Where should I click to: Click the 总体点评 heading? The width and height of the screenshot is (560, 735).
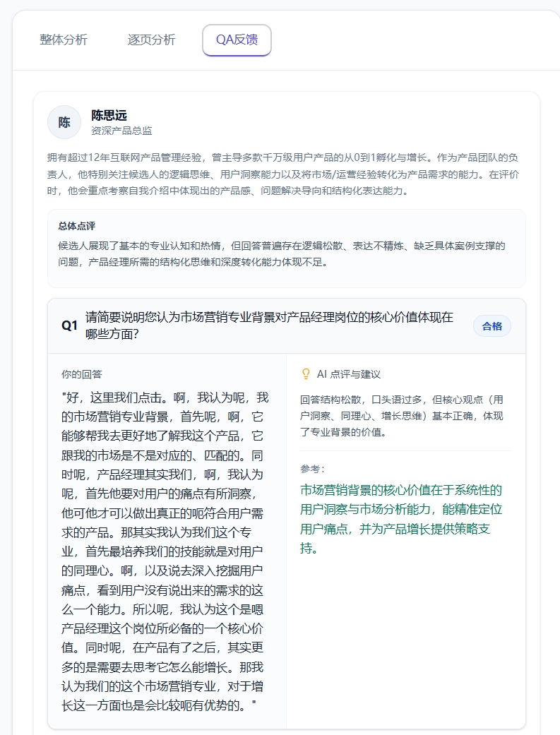click(x=77, y=226)
